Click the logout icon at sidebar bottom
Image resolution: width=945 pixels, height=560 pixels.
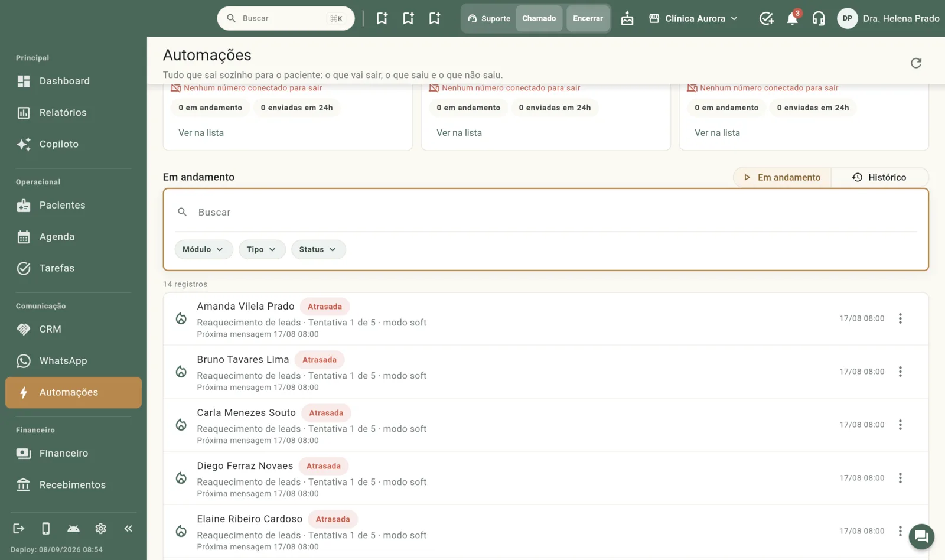[19, 528]
